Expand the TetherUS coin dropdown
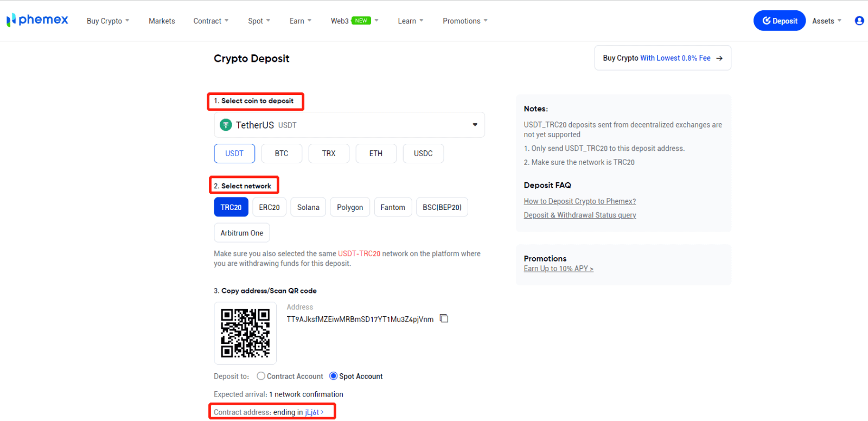Viewport: 868px width, 421px height. click(x=475, y=125)
